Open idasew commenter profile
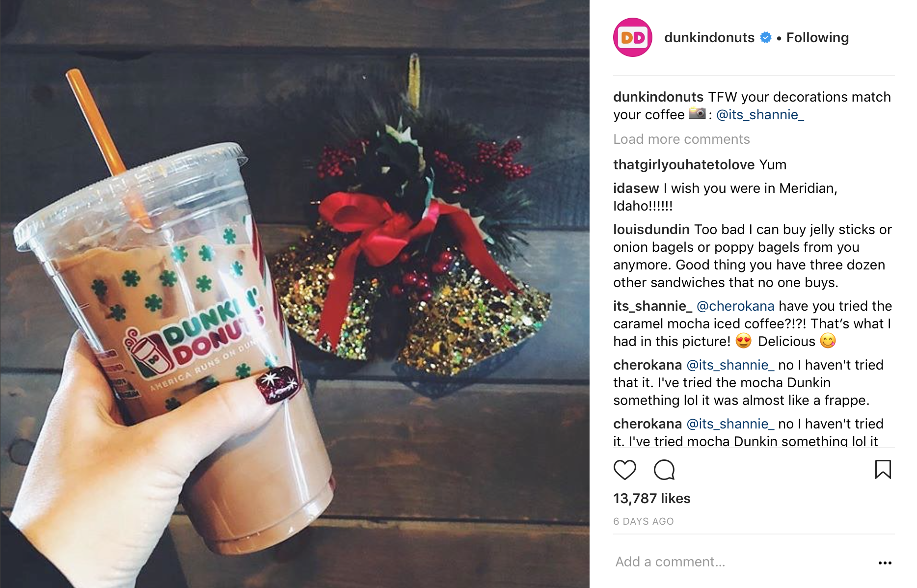 coord(636,188)
